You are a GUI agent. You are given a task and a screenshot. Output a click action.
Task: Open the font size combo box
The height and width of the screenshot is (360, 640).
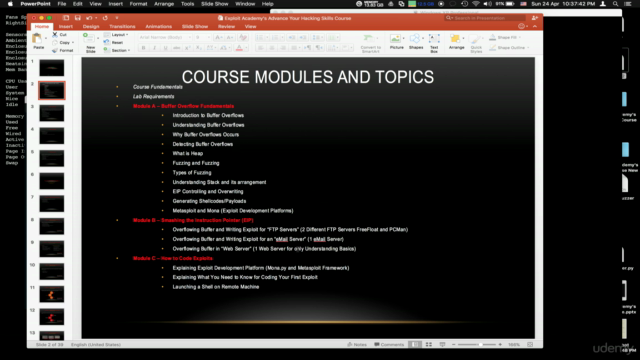[202, 37]
